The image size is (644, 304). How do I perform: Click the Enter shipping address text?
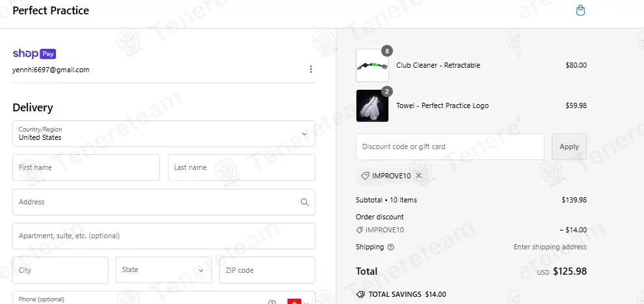click(x=550, y=247)
